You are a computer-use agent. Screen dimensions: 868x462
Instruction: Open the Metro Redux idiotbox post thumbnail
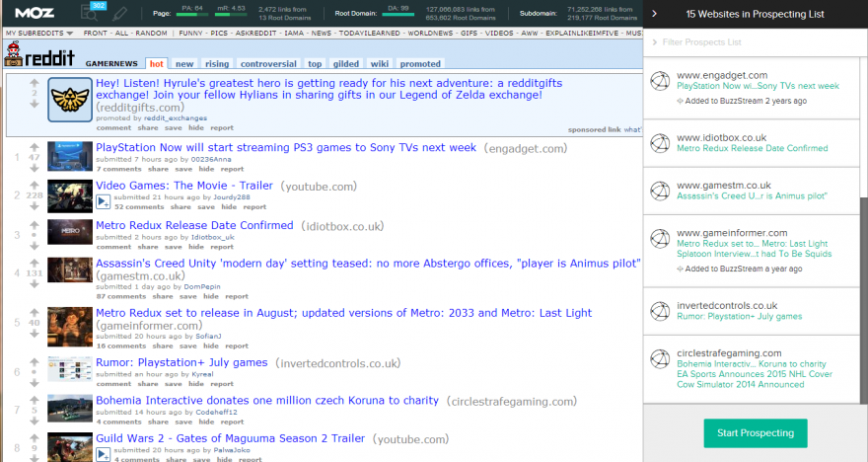(70, 232)
